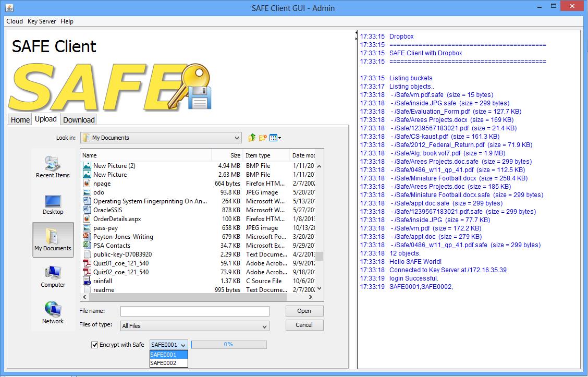Open the Help menu

pyautogui.click(x=67, y=21)
